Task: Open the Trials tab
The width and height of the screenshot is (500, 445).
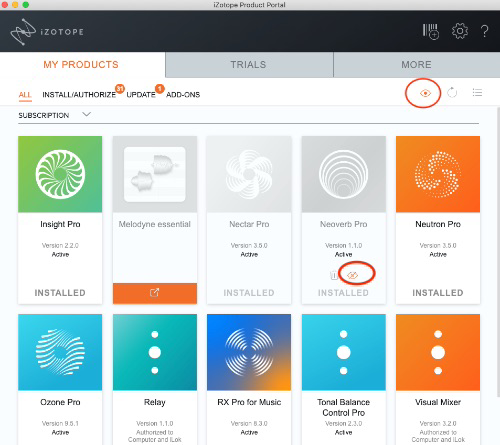Action: 249,65
